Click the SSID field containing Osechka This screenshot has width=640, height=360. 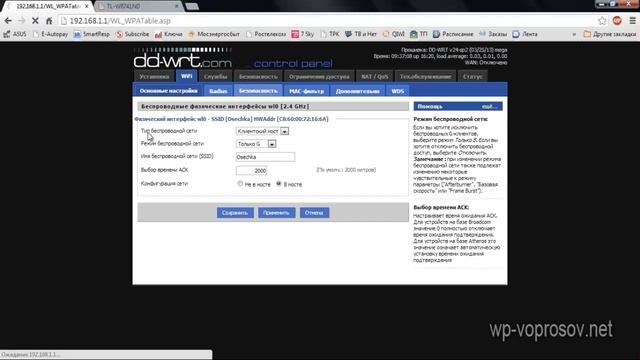point(265,157)
